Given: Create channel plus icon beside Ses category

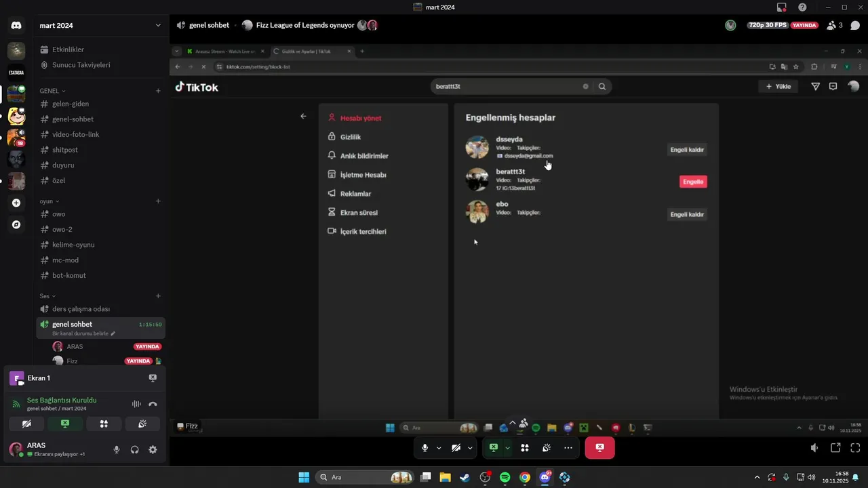Looking at the screenshot, I should 158,296.
